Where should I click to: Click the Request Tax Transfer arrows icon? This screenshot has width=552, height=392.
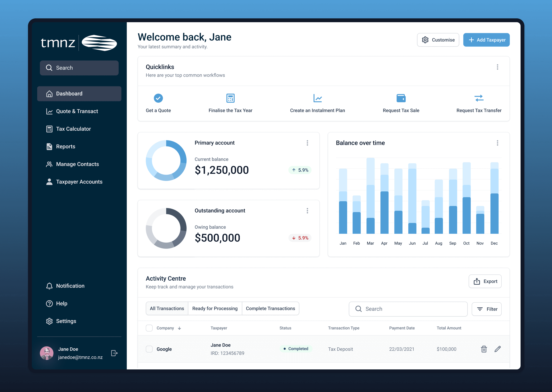click(479, 98)
